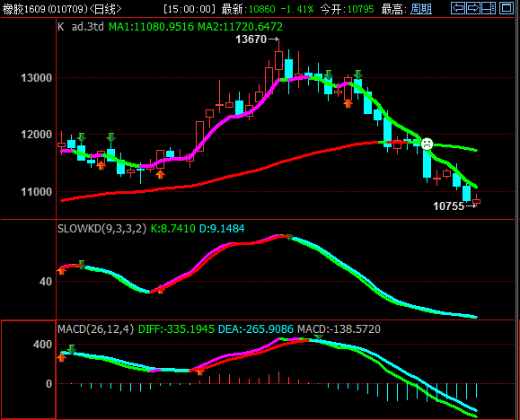The width and height of the screenshot is (520, 420).
Task: Click the DEA:-265.9086 value
Action: point(256,328)
